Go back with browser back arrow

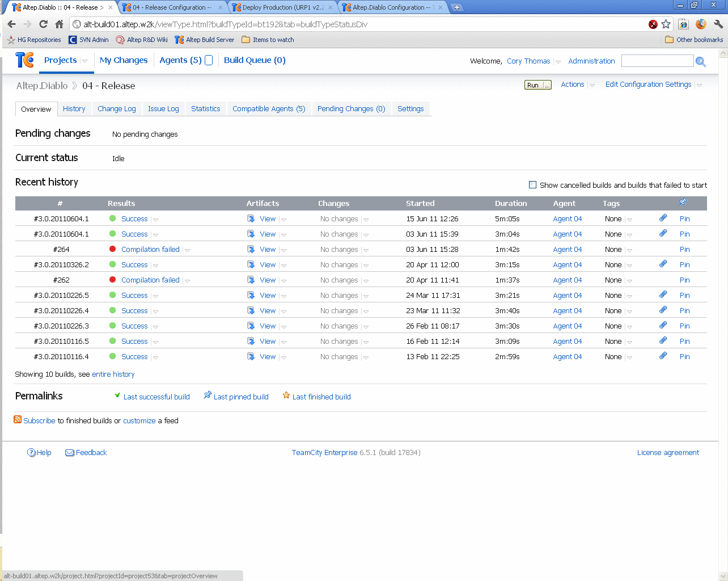point(12,24)
